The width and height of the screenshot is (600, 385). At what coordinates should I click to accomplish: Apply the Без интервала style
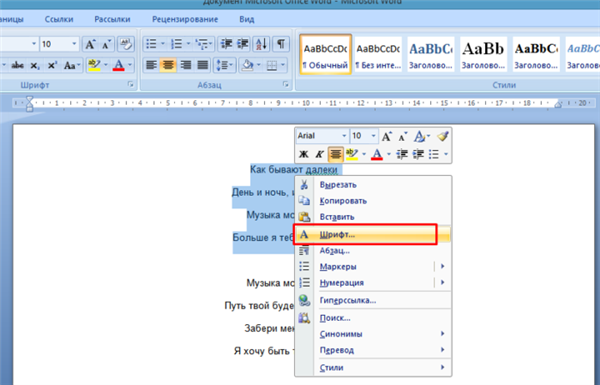378,54
